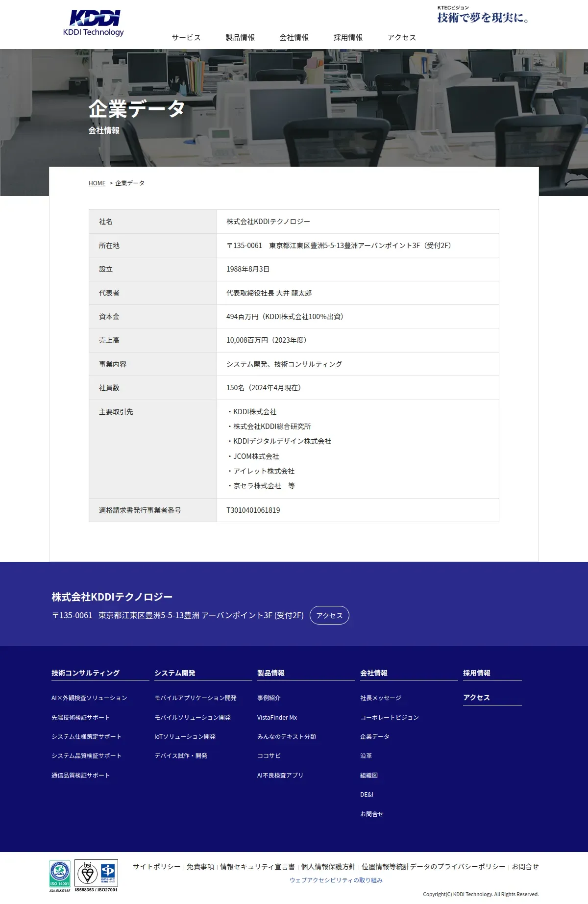Select the footer company name 株式会社KDDIテクノロジー
This screenshot has width=588, height=904.
(112, 597)
